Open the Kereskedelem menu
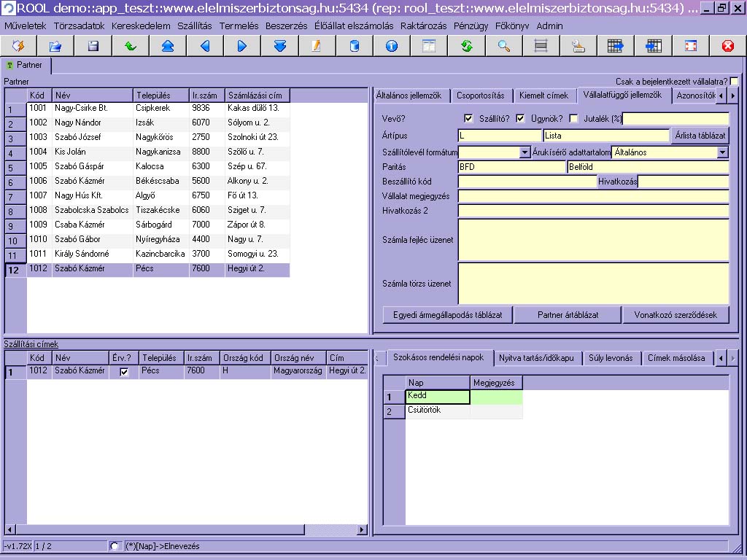 141,26
